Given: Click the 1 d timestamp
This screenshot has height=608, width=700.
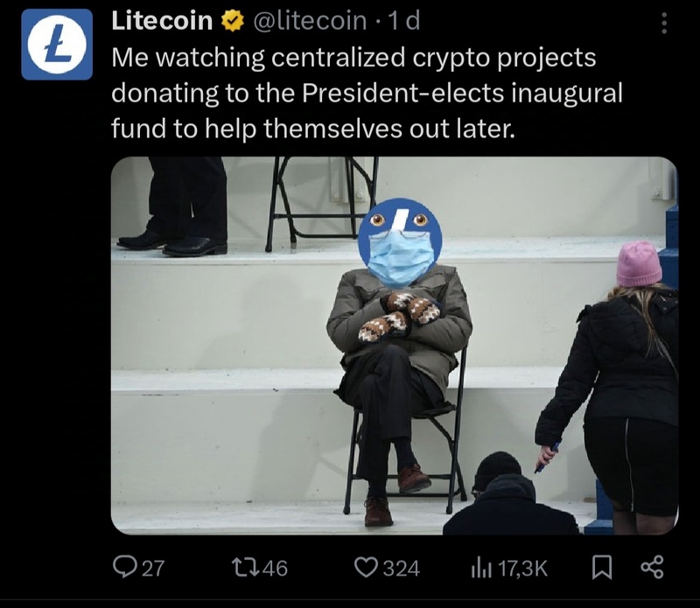Looking at the screenshot, I should click(404, 20).
